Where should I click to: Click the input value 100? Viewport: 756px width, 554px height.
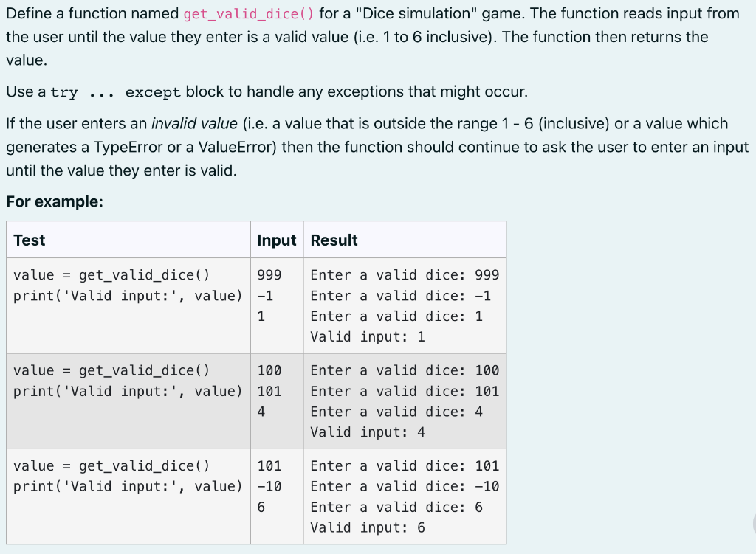click(269, 370)
